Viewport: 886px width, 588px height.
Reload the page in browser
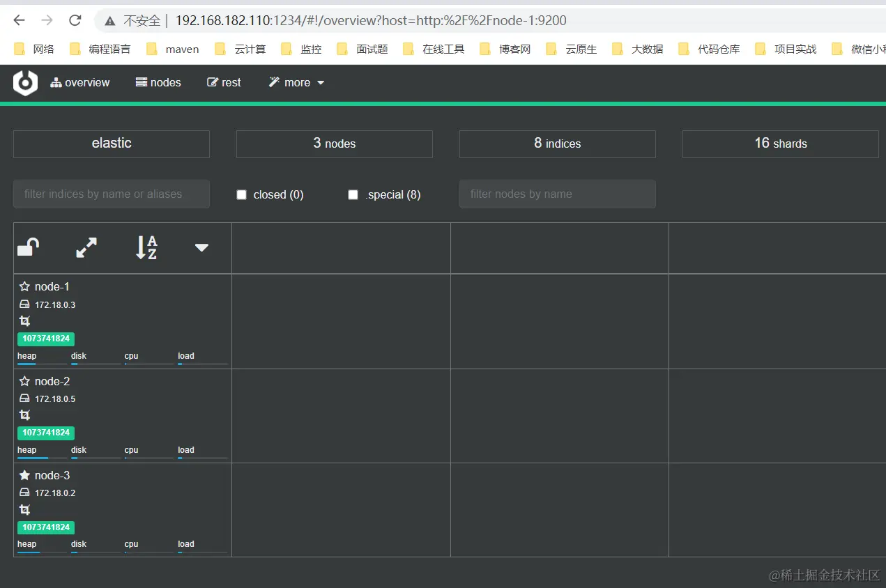coord(75,21)
